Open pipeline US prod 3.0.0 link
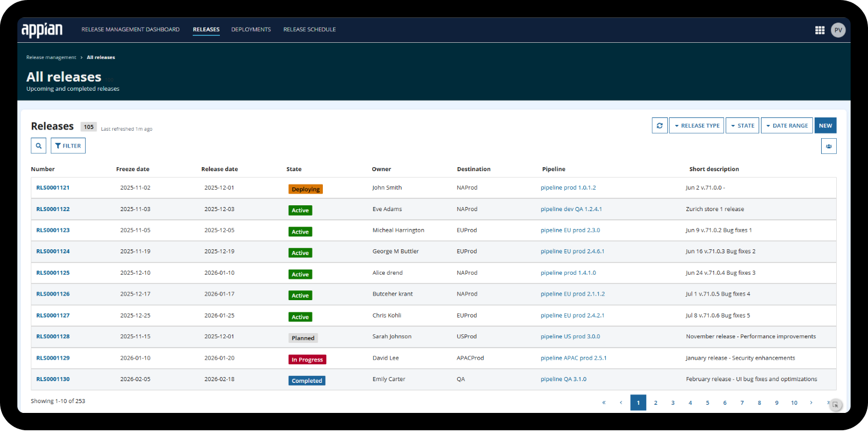The image size is (868, 432). coord(571,337)
